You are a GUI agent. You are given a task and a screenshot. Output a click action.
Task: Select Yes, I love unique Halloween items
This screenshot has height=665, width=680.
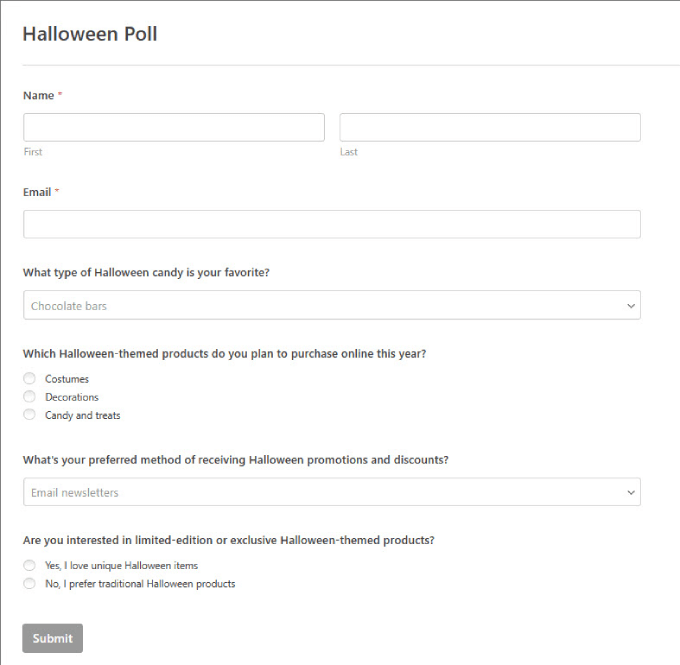(30, 566)
